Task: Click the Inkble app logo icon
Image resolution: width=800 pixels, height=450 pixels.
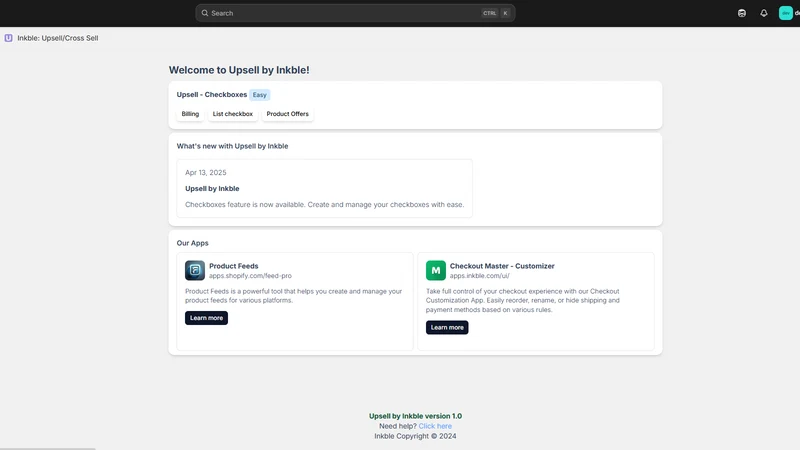Action: (9, 38)
